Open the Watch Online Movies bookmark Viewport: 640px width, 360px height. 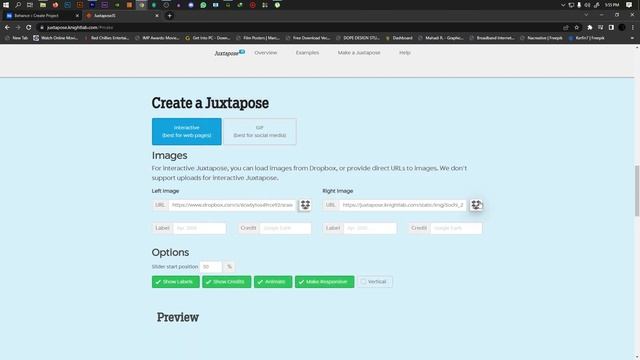point(56,38)
